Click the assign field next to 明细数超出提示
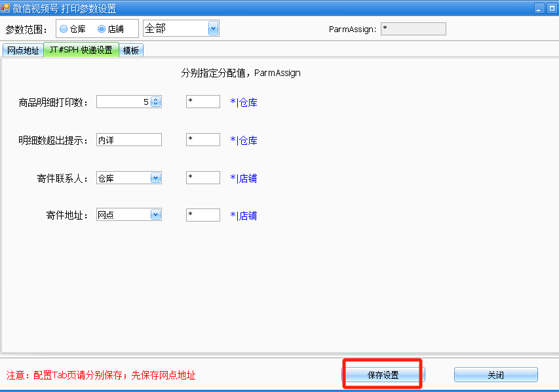The image size is (559, 392). pyautogui.click(x=203, y=140)
